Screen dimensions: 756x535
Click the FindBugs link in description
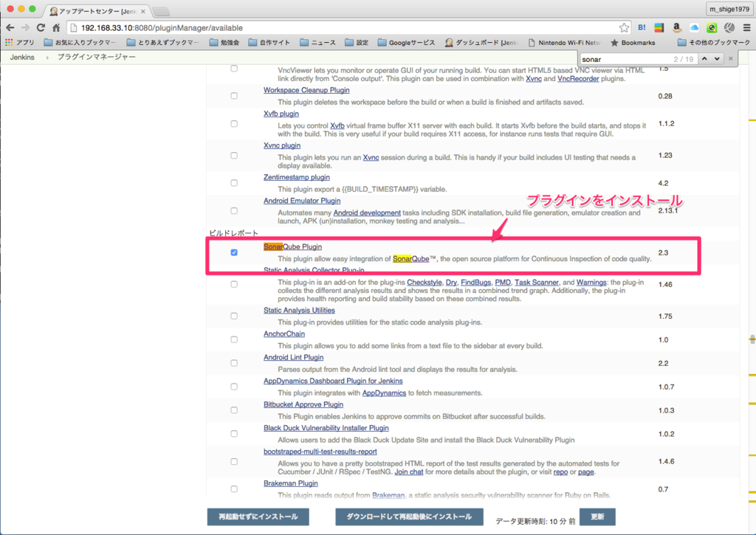click(x=476, y=283)
